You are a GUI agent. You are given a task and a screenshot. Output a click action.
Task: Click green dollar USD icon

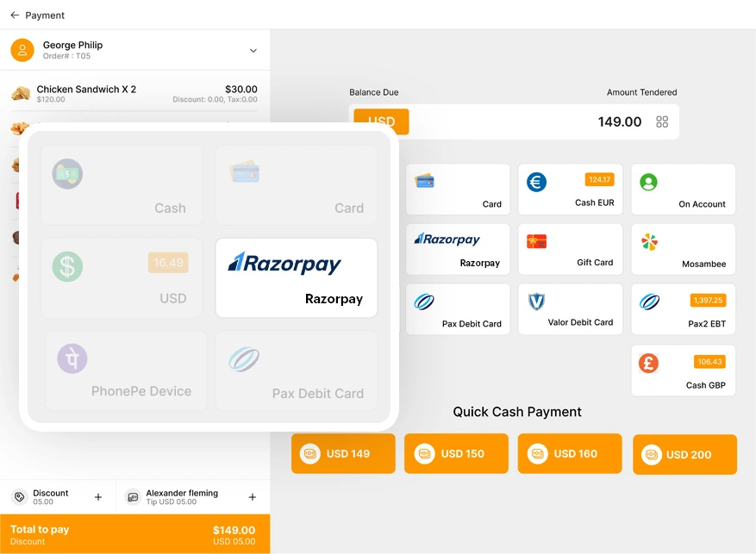pos(67,266)
